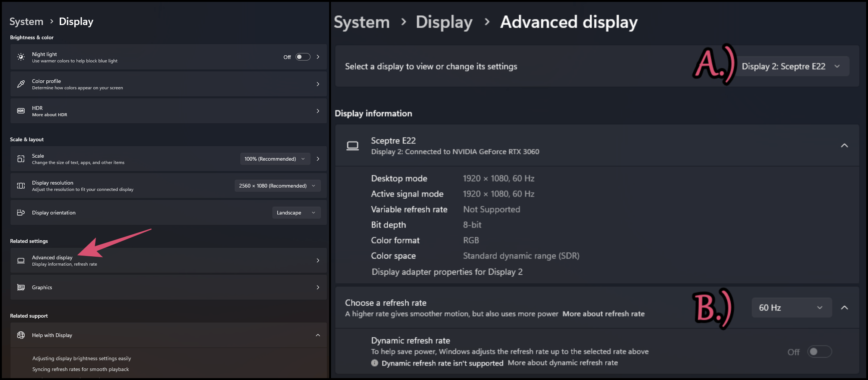This screenshot has width=868, height=380.
Task: Click the HDR badge icon
Action: pyautogui.click(x=21, y=111)
